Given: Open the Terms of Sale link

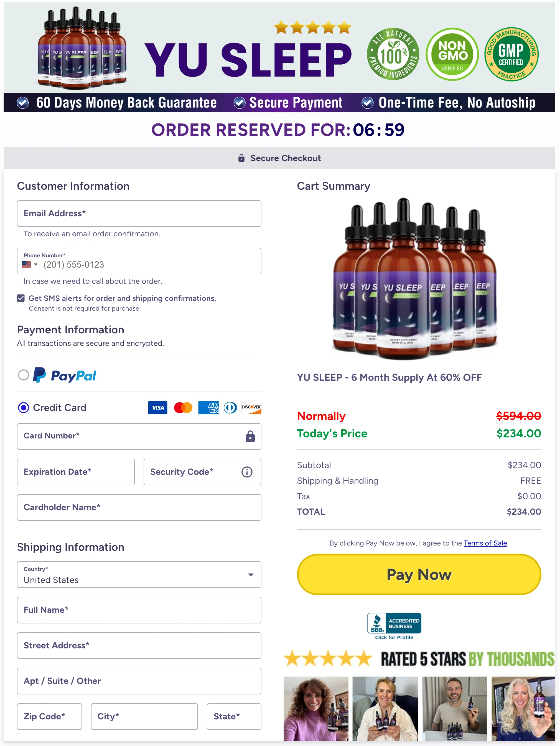Looking at the screenshot, I should (x=485, y=543).
